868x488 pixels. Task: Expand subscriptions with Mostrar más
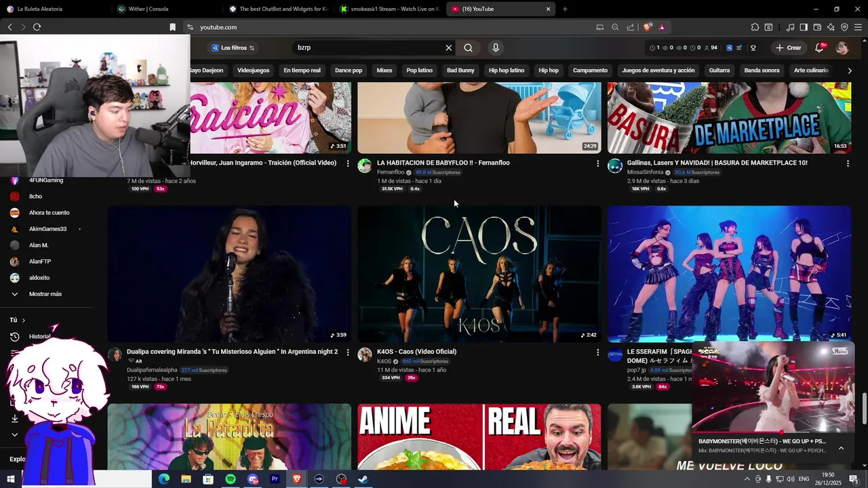(x=45, y=294)
